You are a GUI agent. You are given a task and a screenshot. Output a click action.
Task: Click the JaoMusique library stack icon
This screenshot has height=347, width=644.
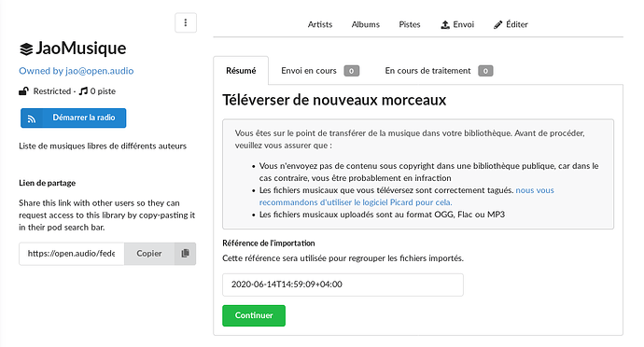(26, 49)
